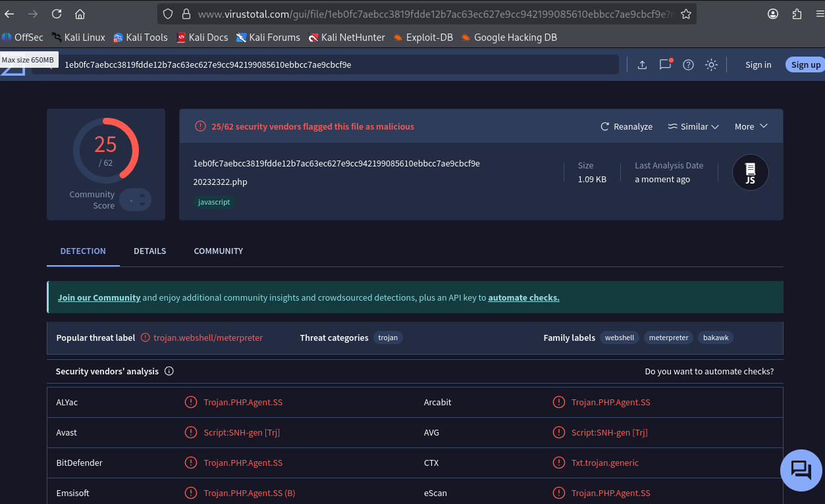The image size is (825, 504).
Task: Click the info icon beside Security vendors' analysis
Action: pos(169,371)
